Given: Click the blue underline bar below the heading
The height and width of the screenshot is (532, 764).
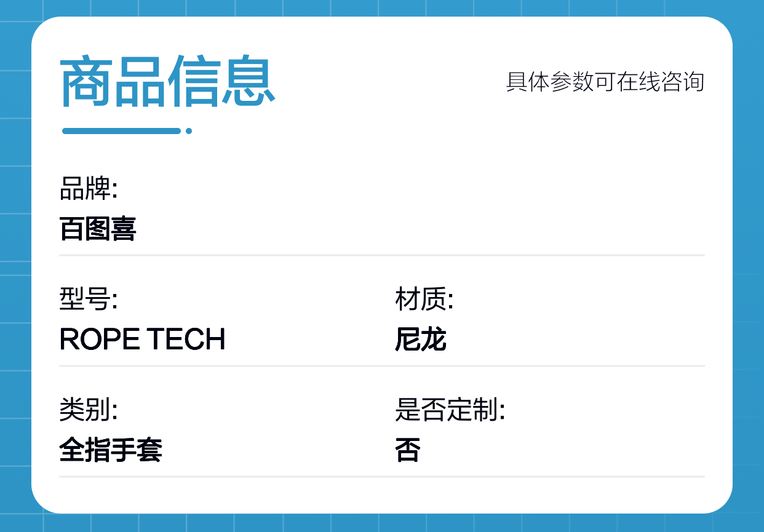Looking at the screenshot, I should [x=122, y=130].
